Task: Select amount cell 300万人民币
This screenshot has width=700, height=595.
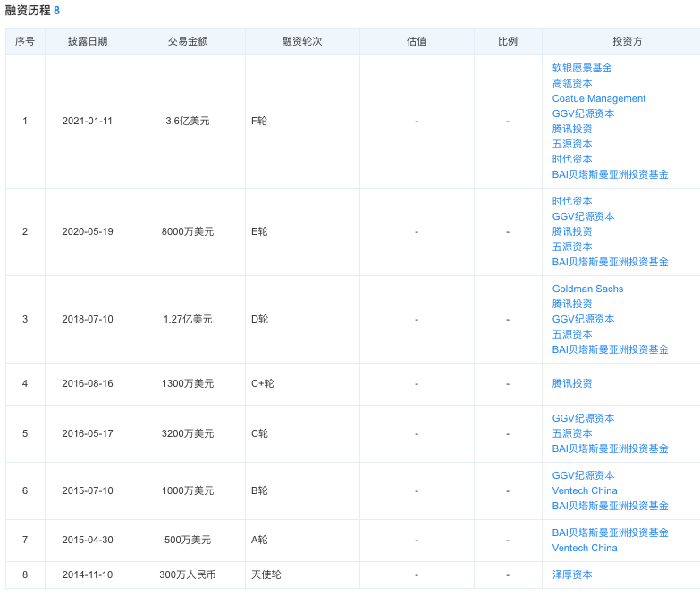Action: pos(188,574)
